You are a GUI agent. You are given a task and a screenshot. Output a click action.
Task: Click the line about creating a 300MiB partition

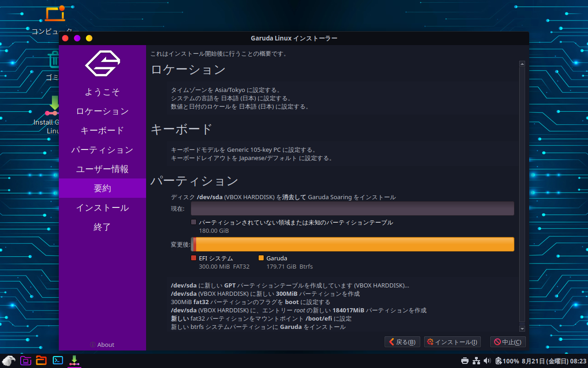coord(265,293)
